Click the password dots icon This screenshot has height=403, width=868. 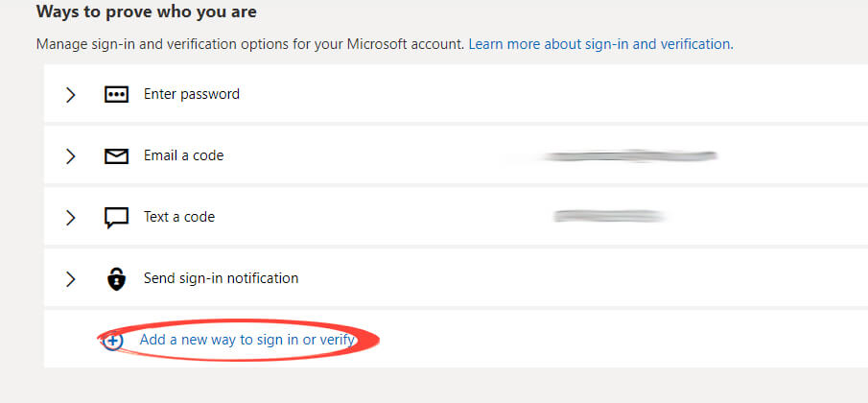[116, 95]
